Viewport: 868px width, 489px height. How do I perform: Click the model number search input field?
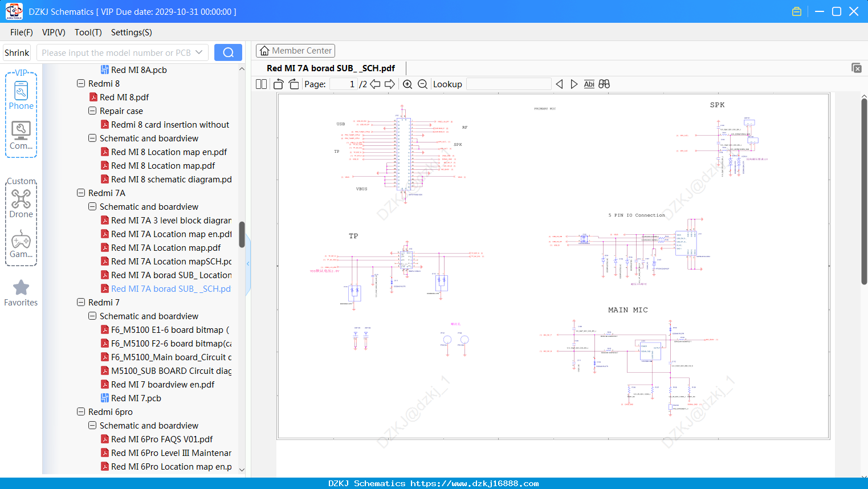coord(116,52)
